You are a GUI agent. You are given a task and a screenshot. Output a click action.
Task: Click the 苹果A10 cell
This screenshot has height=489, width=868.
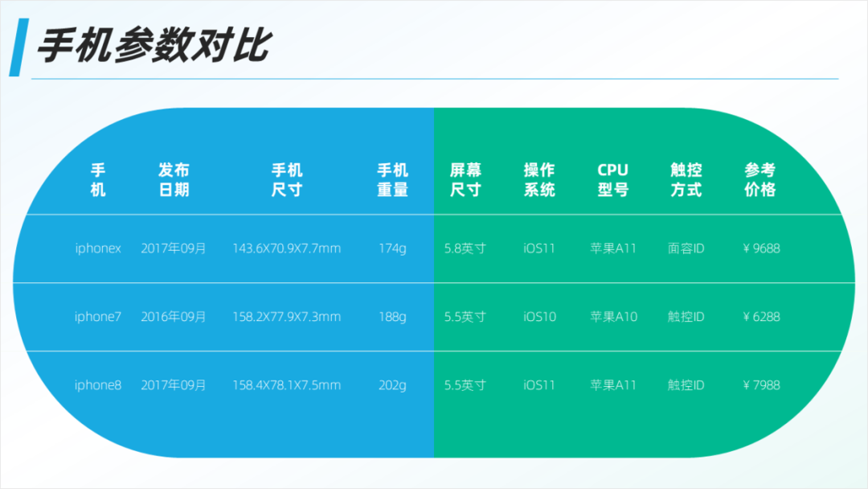[614, 317]
